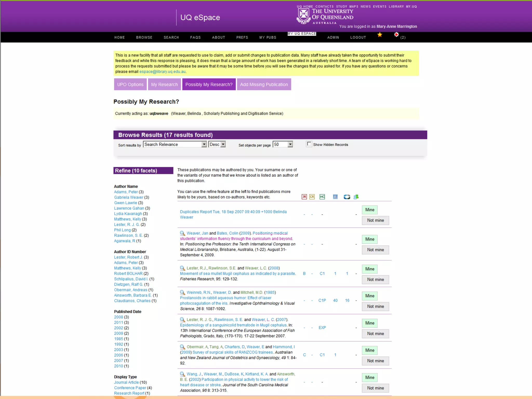Click the two-people authors icon

(x=356, y=197)
